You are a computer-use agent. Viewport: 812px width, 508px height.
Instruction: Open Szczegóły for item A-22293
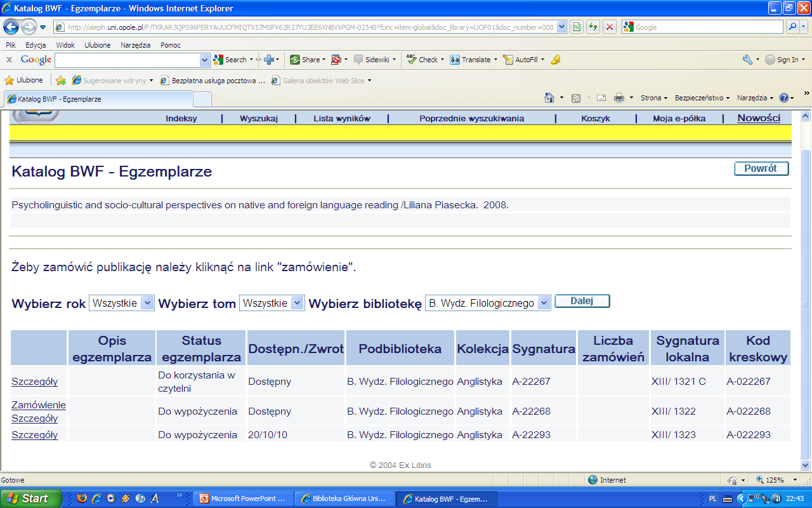(x=34, y=434)
